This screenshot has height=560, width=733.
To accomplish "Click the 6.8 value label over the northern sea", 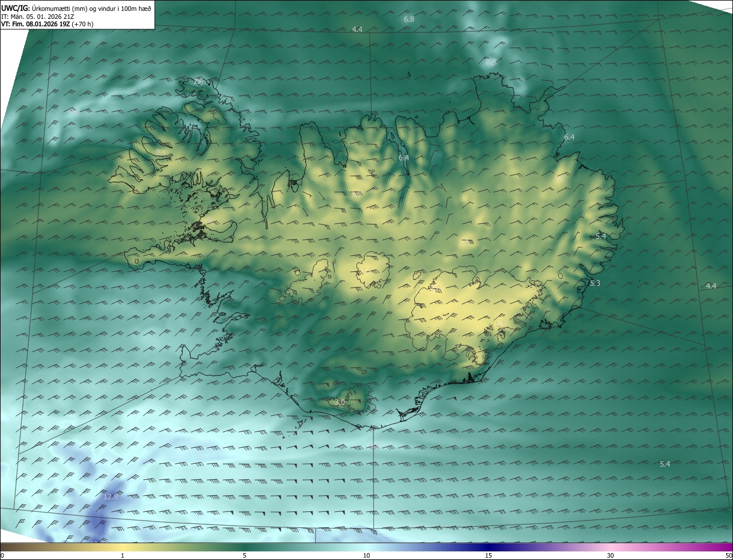I will (x=409, y=19).
